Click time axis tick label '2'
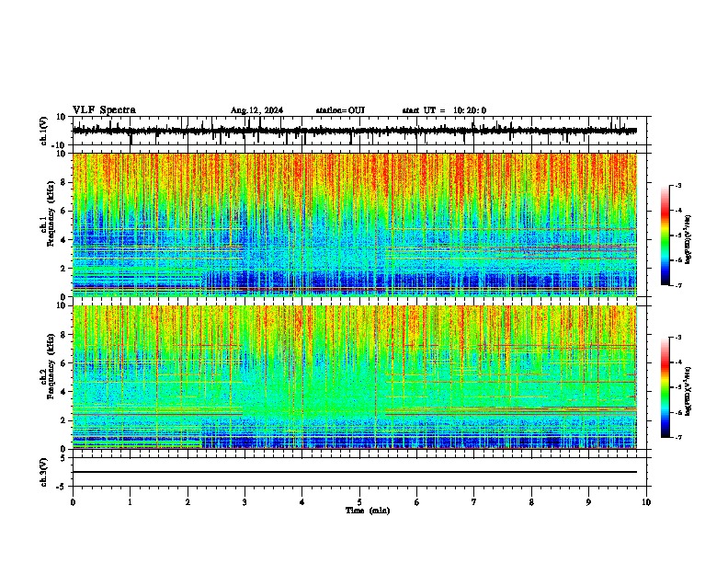Image resolution: width=728 pixels, height=563 pixels. point(188,502)
